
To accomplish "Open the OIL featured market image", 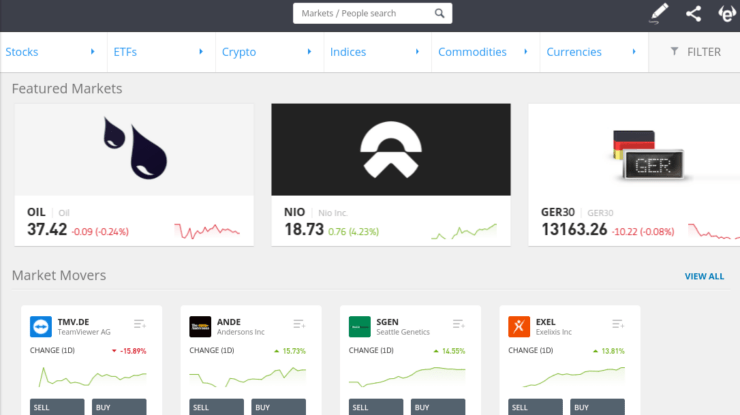I will 134,150.
